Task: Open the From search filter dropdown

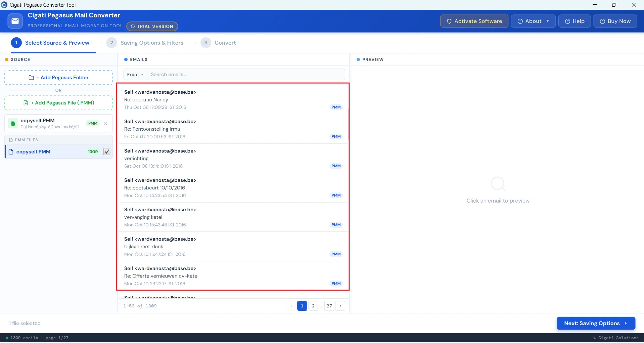Action: [135, 75]
